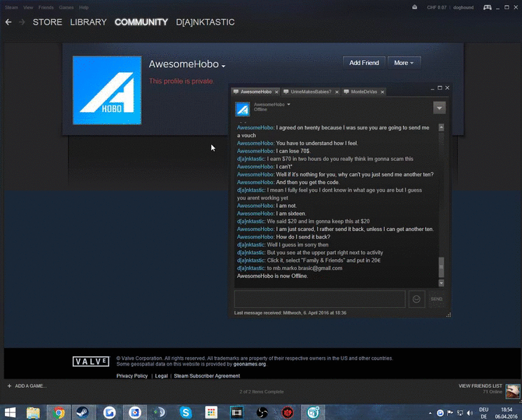
Task: Open OBS Studio from the taskbar
Action: (262, 413)
